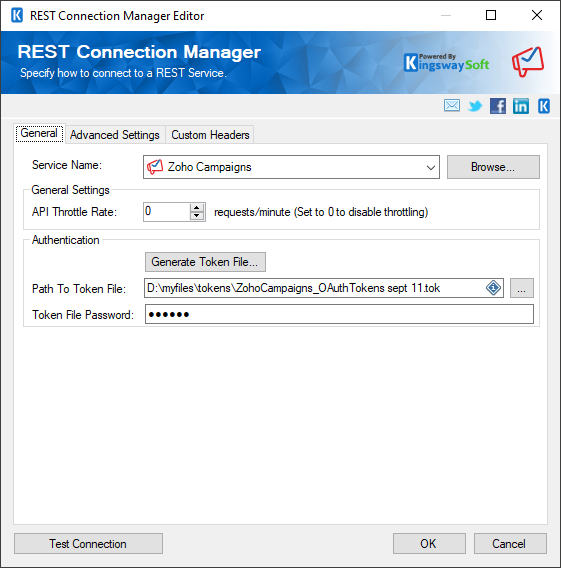Click the Zoho Campaigns megaphone logo in banner
The image size is (561, 568).
coord(528,62)
